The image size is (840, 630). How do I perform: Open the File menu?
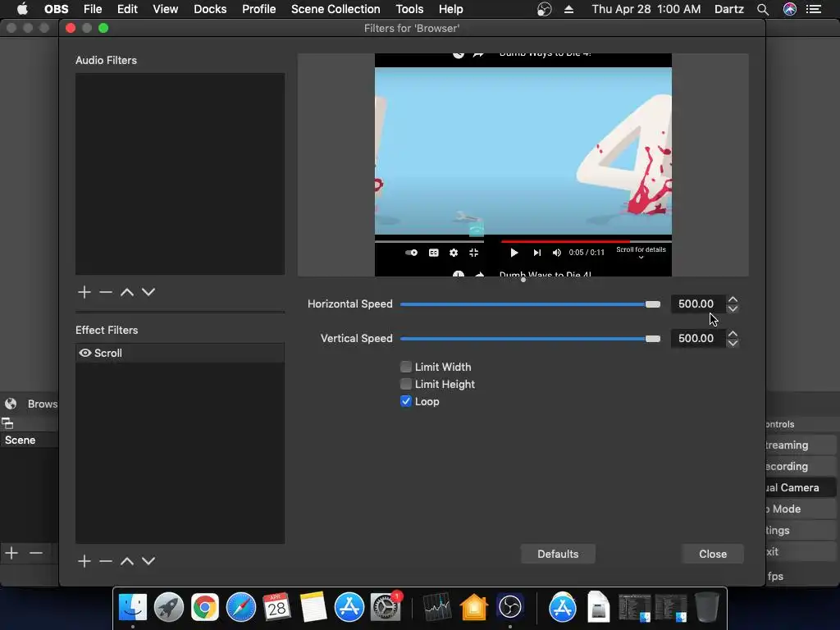coord(93,9)
